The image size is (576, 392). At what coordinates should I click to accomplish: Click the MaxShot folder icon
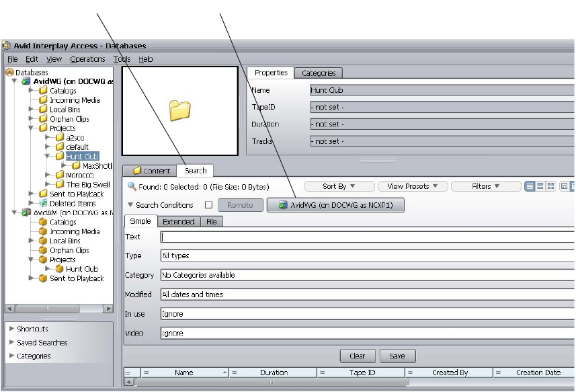pos(76,165)
